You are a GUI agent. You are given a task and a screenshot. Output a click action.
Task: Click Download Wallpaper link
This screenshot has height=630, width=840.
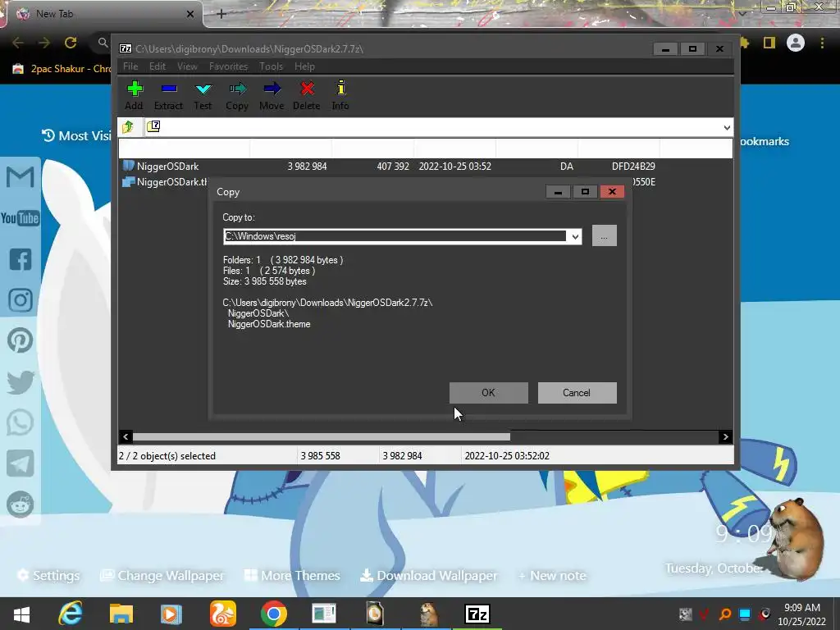coord(429,575)
